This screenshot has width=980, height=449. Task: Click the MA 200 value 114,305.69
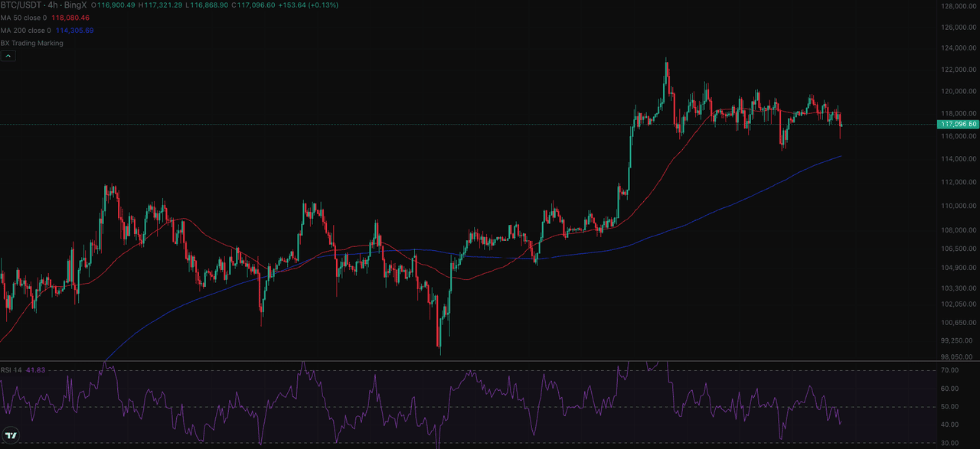tap(74, 31)
